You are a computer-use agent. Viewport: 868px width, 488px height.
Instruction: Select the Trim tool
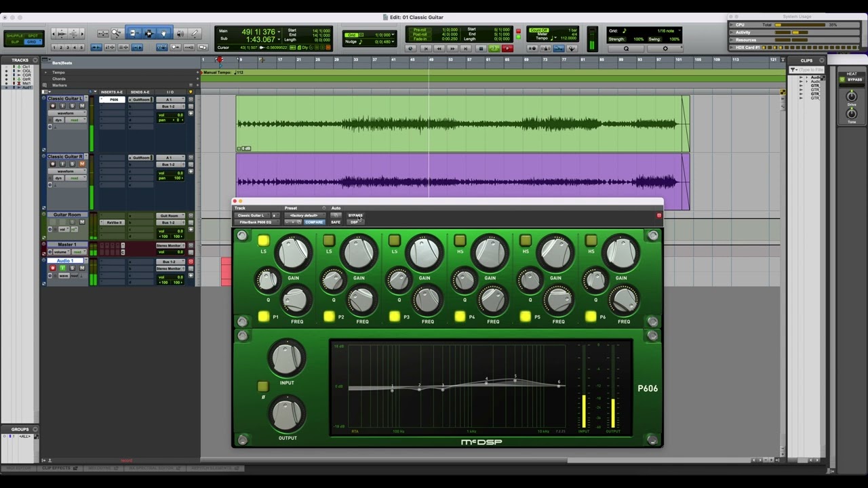[134, 33]
